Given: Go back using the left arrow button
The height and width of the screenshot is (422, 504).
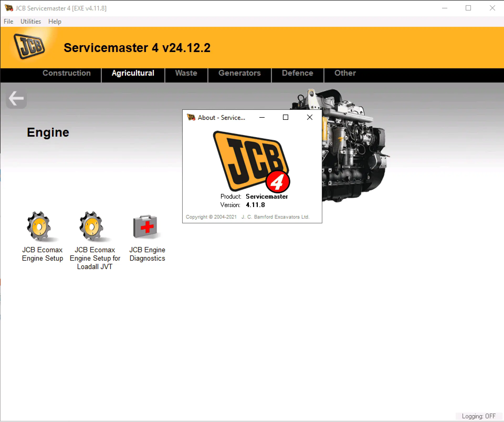Looking at the screenshot, I should [x=16, y=99].
